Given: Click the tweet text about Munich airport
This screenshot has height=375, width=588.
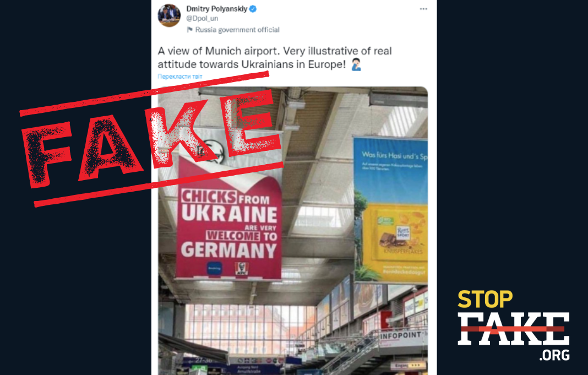Looking at the screenshot, I should (x=275, y=58).
